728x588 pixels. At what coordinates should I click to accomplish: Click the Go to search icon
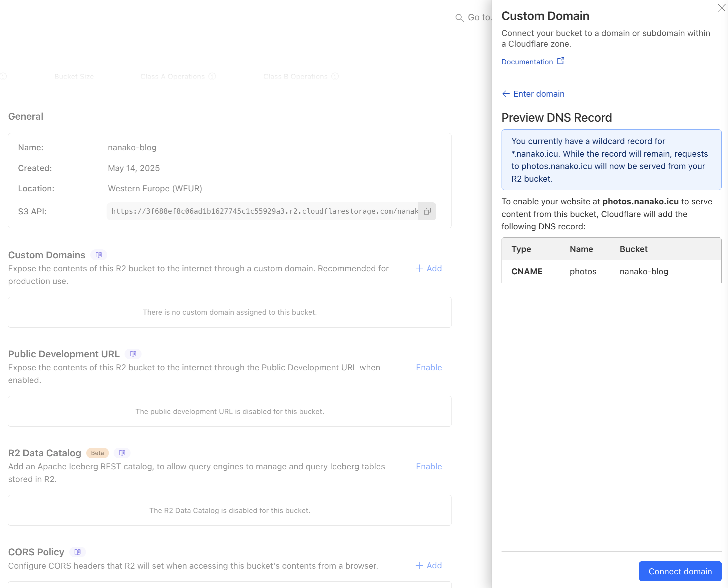tap(459, 18)
